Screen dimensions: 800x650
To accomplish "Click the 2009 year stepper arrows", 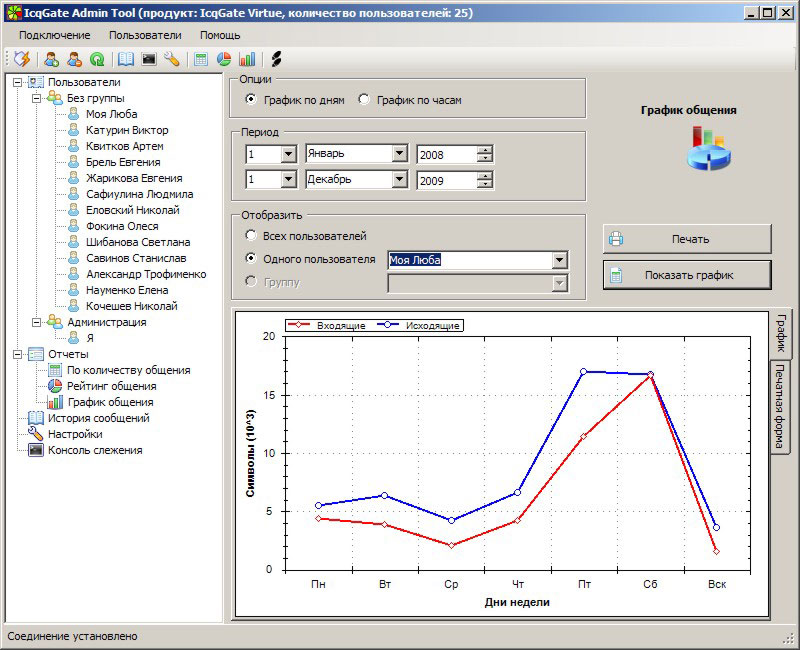I will [x=485, y=180].
